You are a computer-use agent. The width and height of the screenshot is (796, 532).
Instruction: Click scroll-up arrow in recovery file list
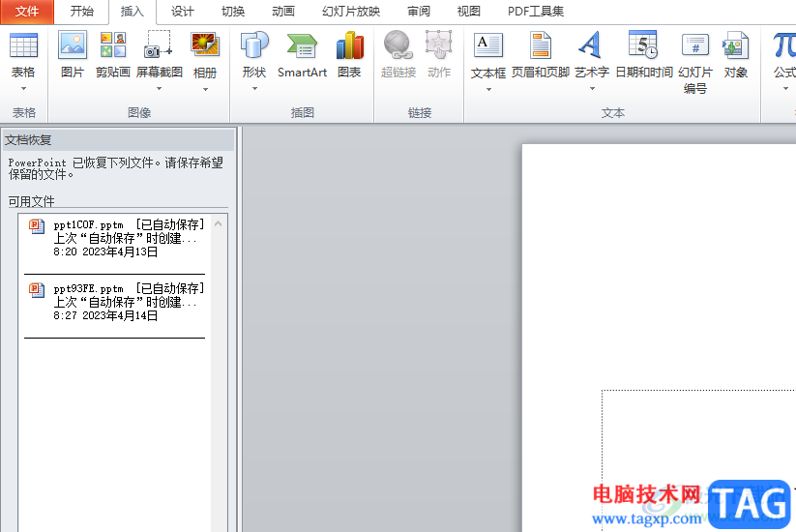(219, 223)
